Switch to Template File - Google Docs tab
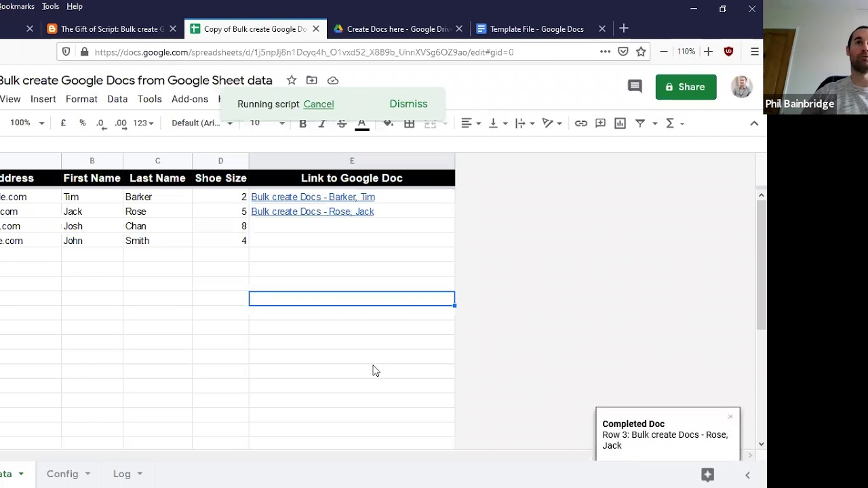The width and height of the screenshot is (868, 488). (x=537, y=28)
